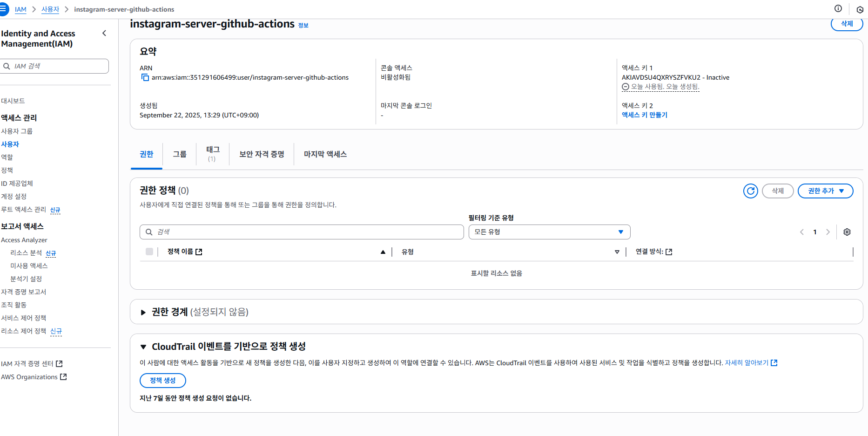Collapse the IAM sidebar with the arrow
This screenshot has width=868, height=436.
click(104, 33)
